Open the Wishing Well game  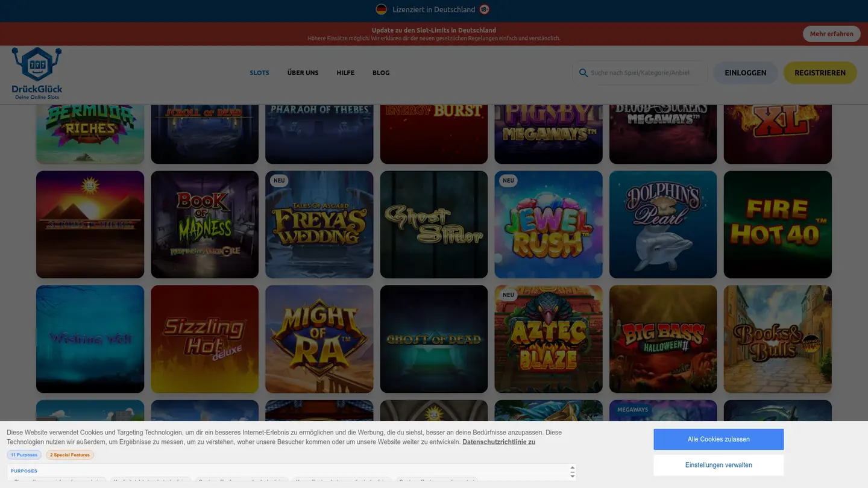click(x=90, y=339)
